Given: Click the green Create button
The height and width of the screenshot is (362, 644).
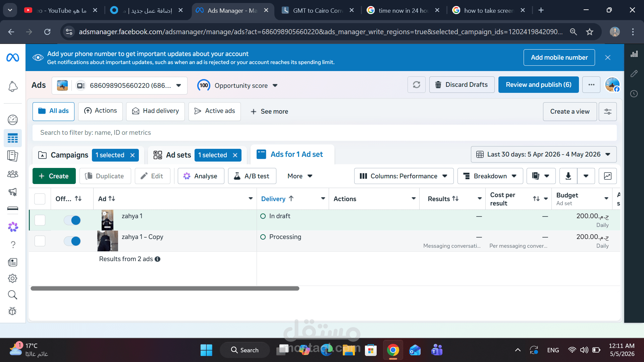Looking at the screenshot, I should click(54, 176).
